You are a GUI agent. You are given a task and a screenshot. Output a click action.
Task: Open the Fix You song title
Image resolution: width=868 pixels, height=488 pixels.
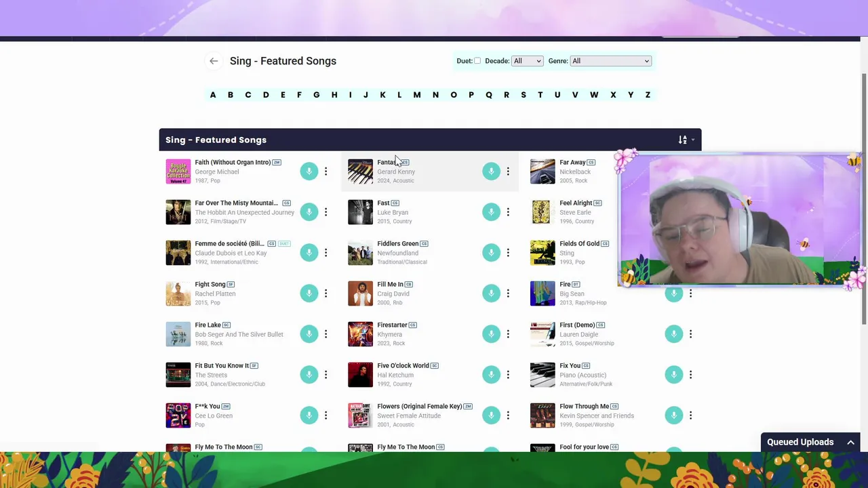(x=570, y=365)
